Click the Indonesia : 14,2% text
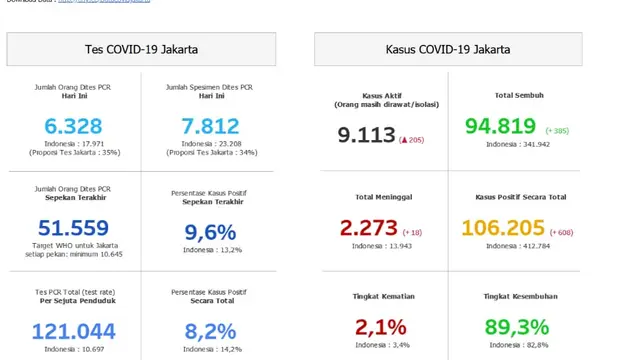This screenshot has height=360, width=640. pyautogui.click(x=212, y=349)
